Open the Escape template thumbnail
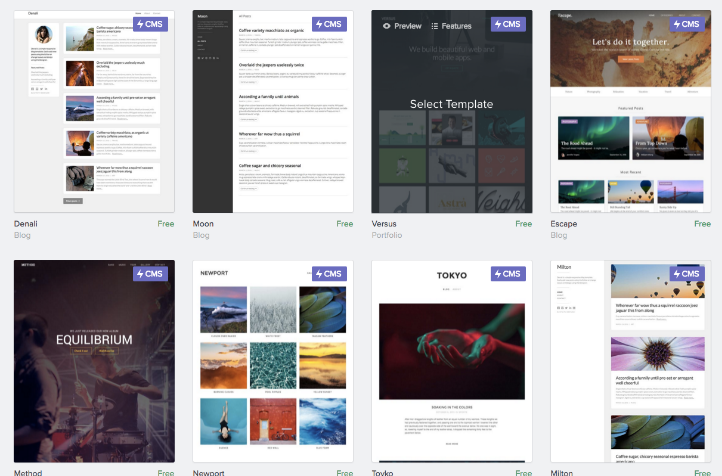Viewport: 722px width, 476px height. (x=630, y=111)
